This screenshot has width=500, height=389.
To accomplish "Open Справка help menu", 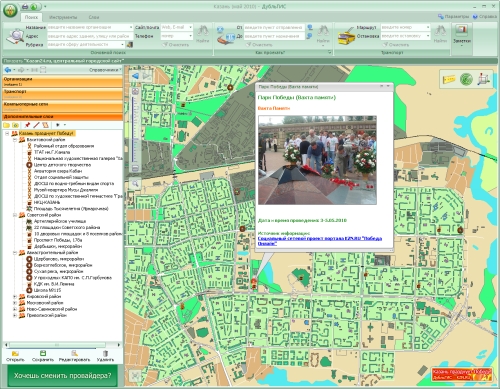I will point(485,16).
